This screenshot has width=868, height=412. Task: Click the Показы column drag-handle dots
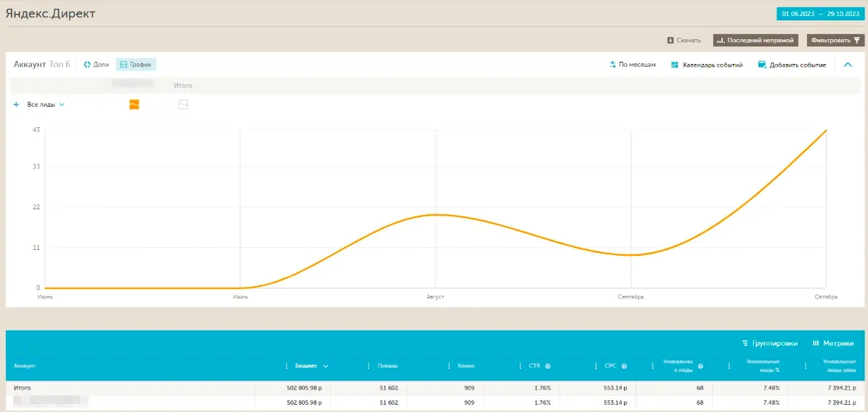369,366
